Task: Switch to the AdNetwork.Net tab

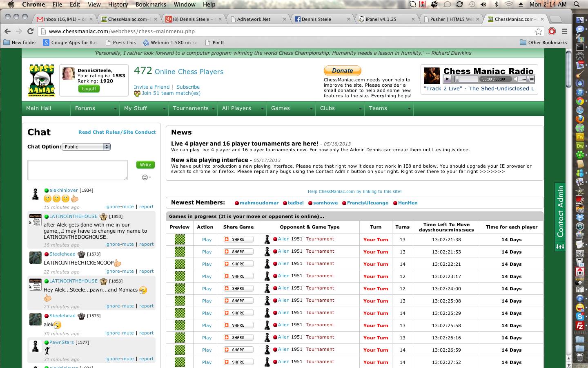Action: [x=258, y=19]
